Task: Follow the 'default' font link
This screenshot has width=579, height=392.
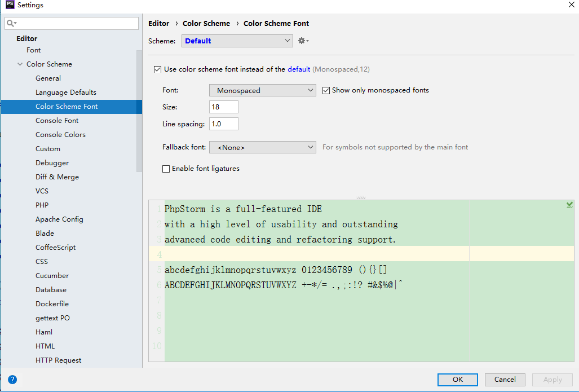Action: pos(299,69)
